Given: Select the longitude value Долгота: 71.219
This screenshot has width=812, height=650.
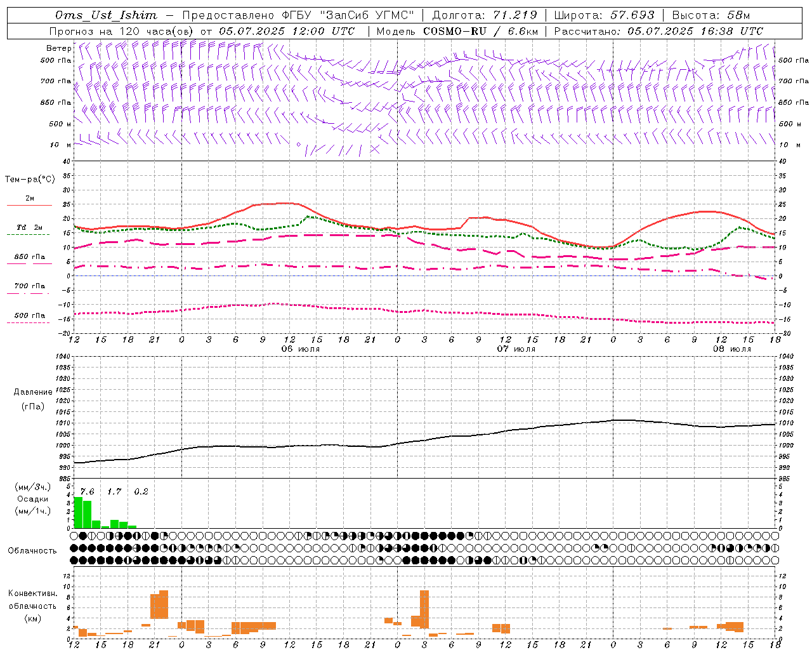Looking at the screenshot, I should pyautogui.click(x=485, y=15).
